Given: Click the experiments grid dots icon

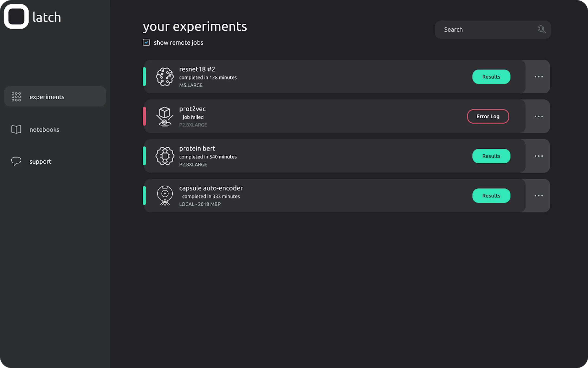Looking at the screenshot, I should coord(16,97).
